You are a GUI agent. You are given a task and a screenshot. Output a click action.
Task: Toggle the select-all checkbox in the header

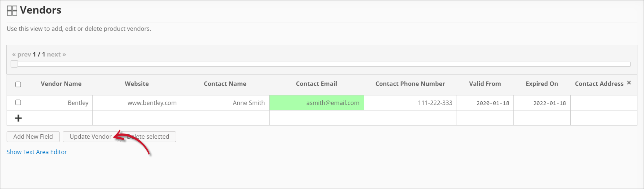[18, 84]
